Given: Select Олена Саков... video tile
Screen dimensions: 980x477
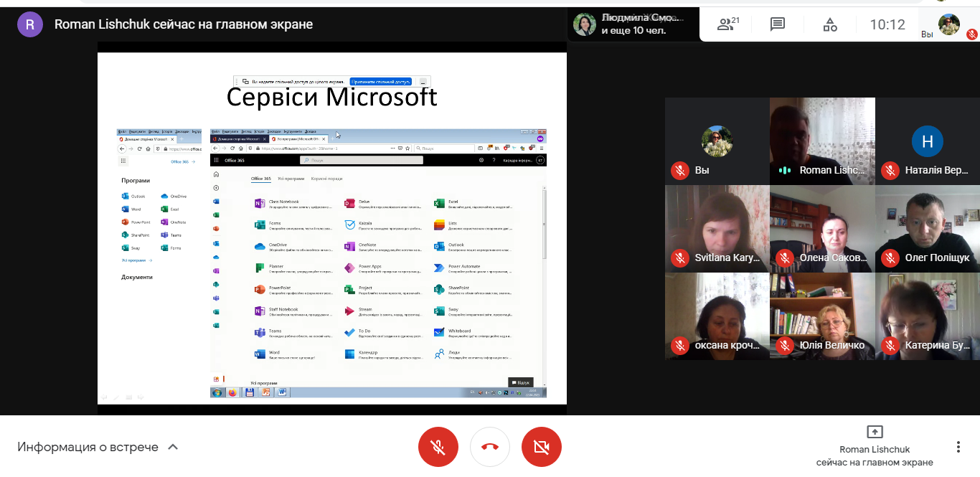Looking at the screenshot, I should (x=822, y=229).
